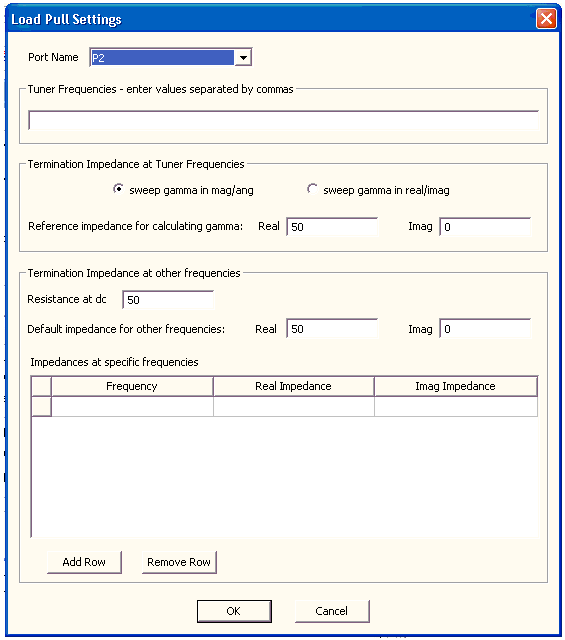The height and width of the screenshot is (640, 565).
Task: Click the Tuner Frequencies input field
Action: pos(283,120)
